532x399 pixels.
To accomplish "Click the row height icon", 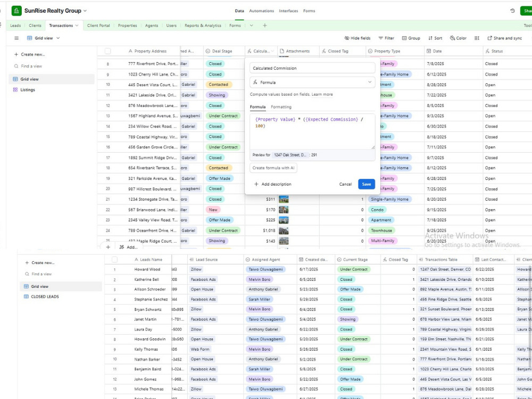I will tap(477, 38).
